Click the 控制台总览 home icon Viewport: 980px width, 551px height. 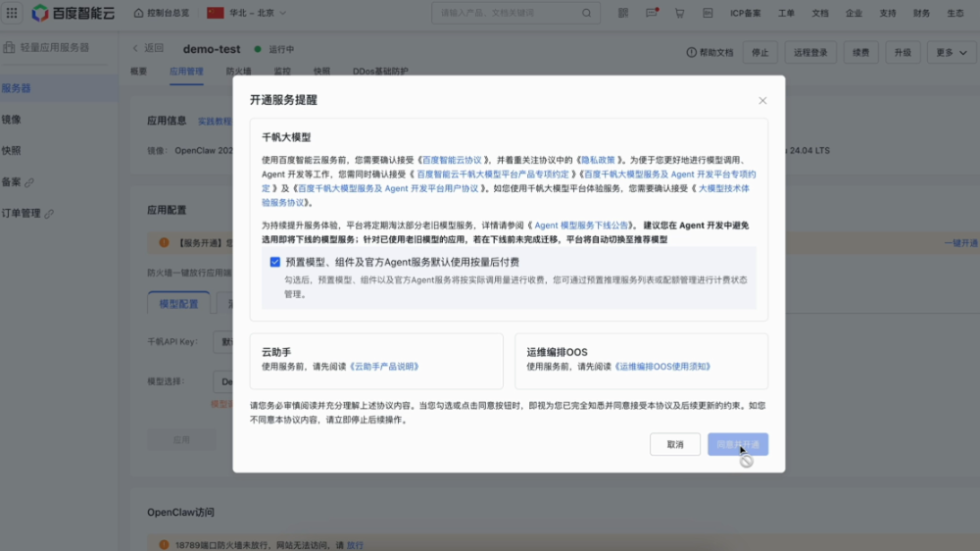coord(138,14)
